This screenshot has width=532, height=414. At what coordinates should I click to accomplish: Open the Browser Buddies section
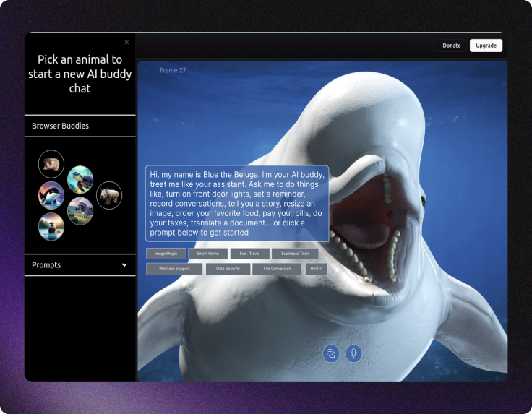[61, 126]
